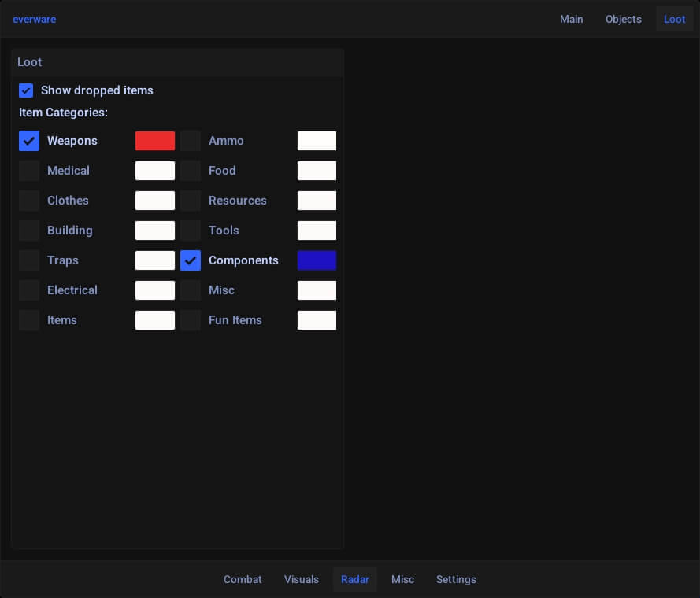Open the Visuals tab
The height and width of the screenshot is (598, 700).
[x=302, y=579]
